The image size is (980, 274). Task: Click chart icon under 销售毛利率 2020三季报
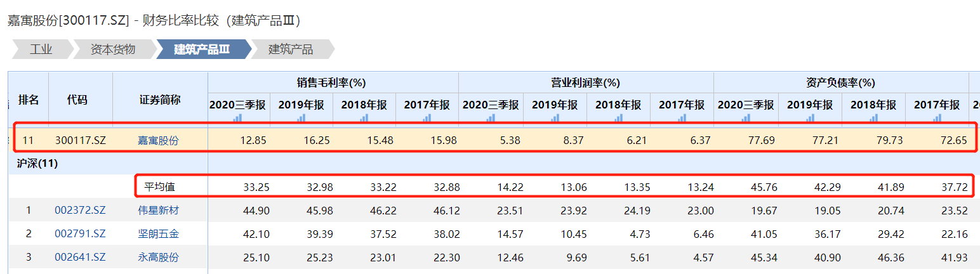click(x=238, y=117)
